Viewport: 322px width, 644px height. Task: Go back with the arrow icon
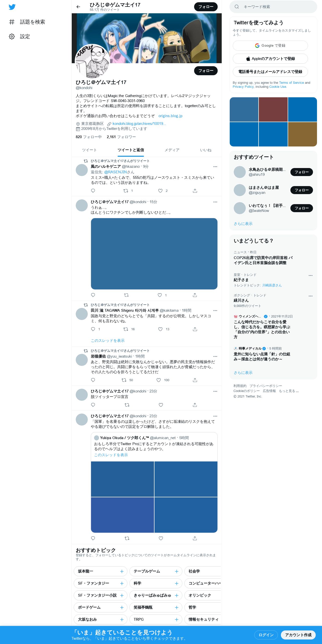pos(78,7)
